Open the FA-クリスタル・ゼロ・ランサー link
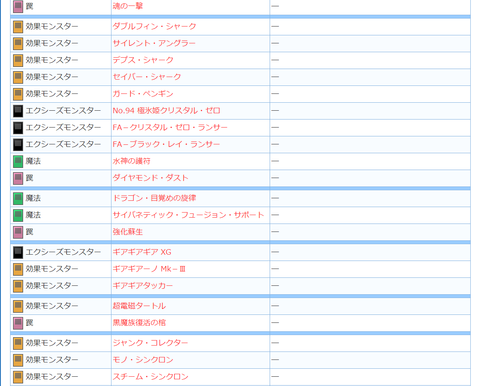The width and height of the screenshot is (480, 386). [x=170, y=127]
